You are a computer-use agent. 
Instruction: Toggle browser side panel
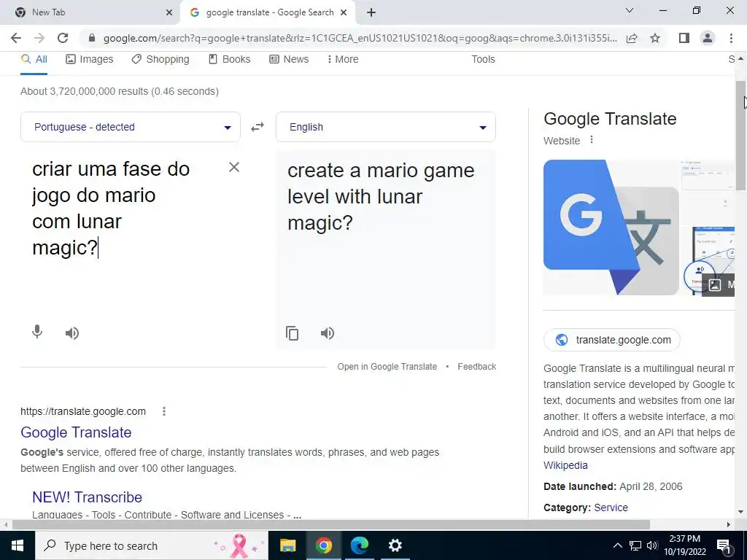pyautogui.click(x=684, y=38)
